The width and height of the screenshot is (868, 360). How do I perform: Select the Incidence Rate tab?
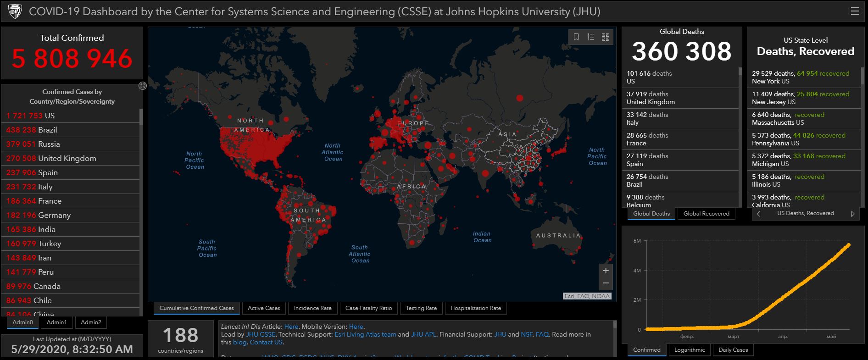(x=312, y=308)
